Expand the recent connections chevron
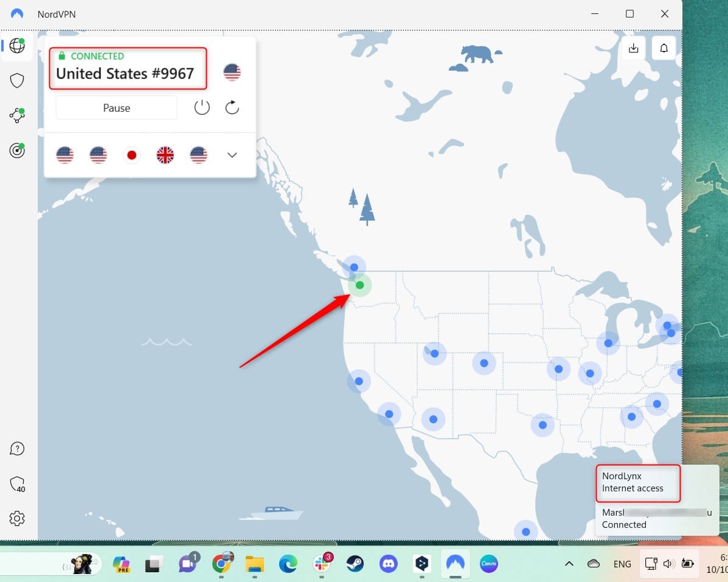The image size is (728, 582). click(232, 155)
